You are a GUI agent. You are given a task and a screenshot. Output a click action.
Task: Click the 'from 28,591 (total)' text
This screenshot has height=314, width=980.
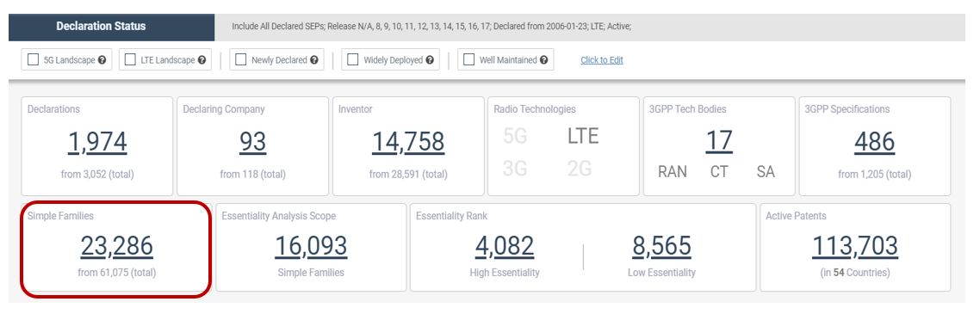click(408, 175)
